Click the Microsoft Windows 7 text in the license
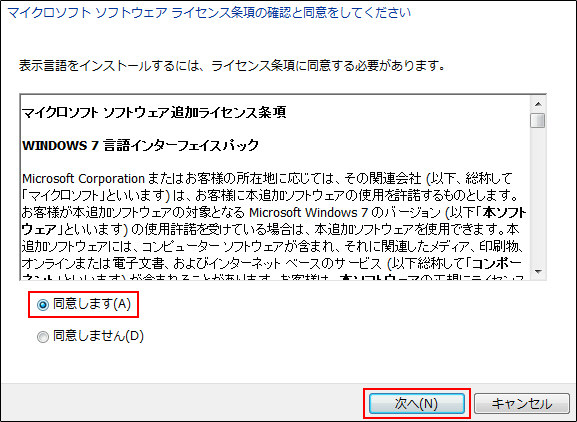Image resolution: width=577 pixels, height=422 pixels. pos(308,213)
